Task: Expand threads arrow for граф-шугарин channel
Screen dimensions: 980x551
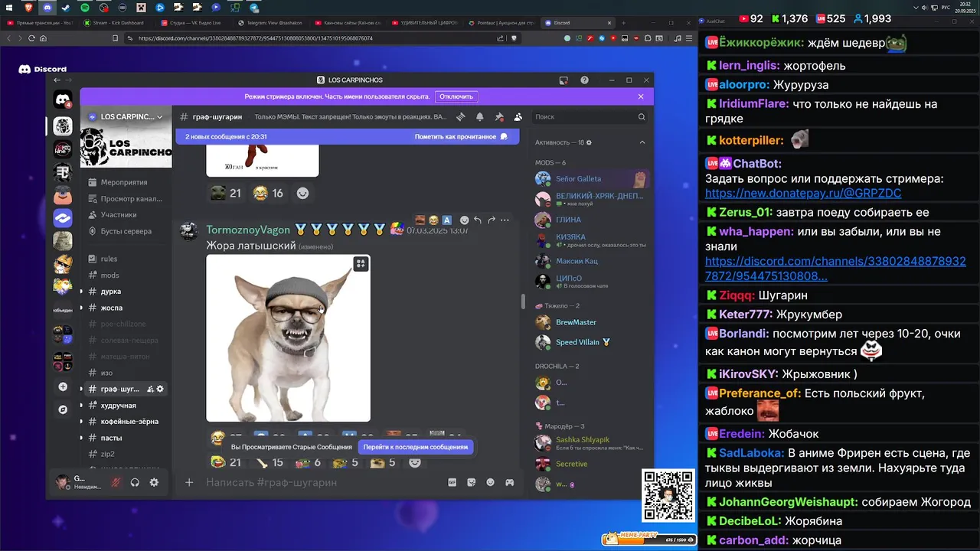Action: pyautogui.click(x=81, y=389)
